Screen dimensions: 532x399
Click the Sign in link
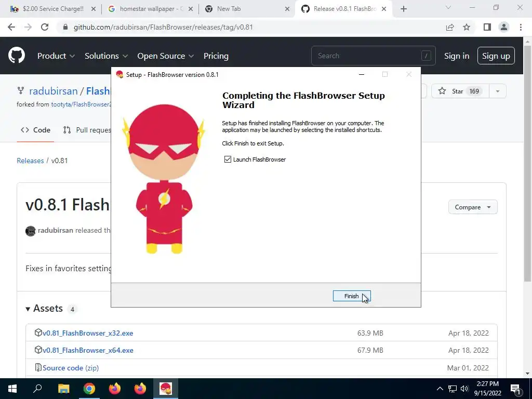point(457,56)
